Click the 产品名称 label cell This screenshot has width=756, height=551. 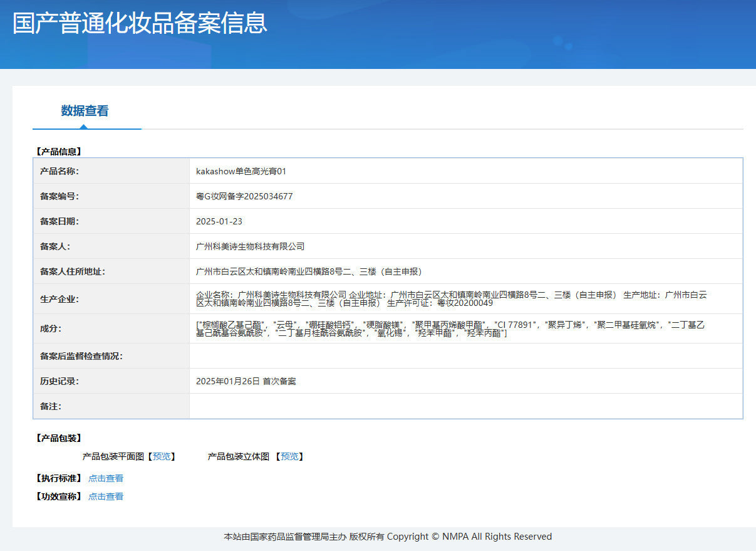60,171
